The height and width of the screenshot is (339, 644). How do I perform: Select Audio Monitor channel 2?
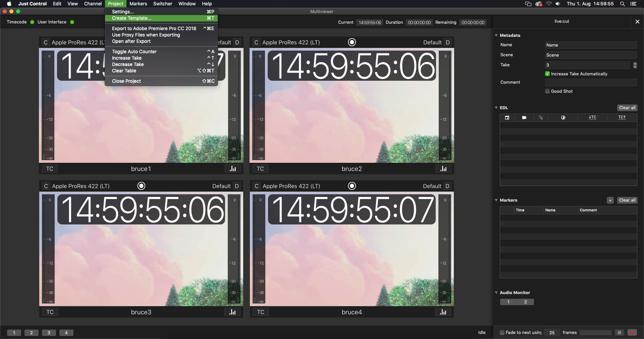[526, 302]
